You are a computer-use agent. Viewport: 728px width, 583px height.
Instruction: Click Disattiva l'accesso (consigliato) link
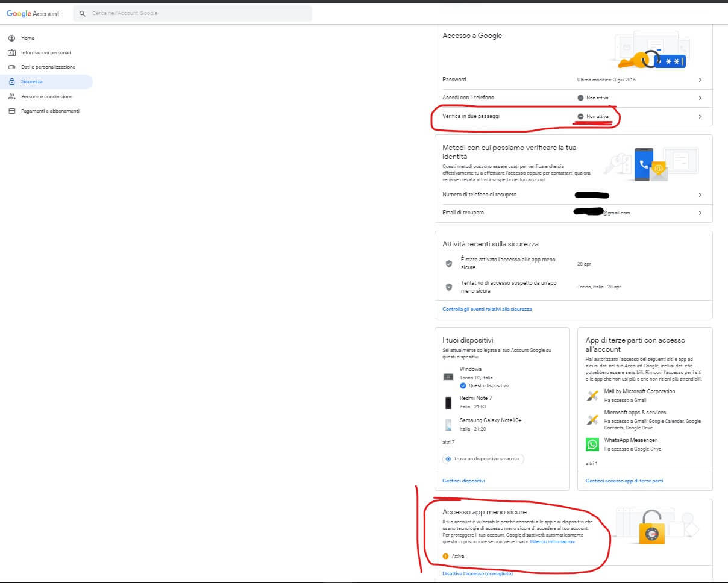pyautogui.click(x=477, y=573)
